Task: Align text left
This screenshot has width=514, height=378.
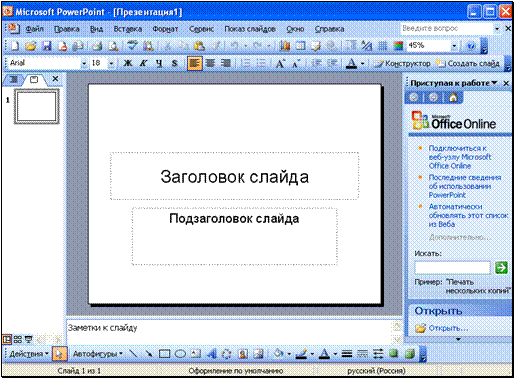Action: coord(195,63)
